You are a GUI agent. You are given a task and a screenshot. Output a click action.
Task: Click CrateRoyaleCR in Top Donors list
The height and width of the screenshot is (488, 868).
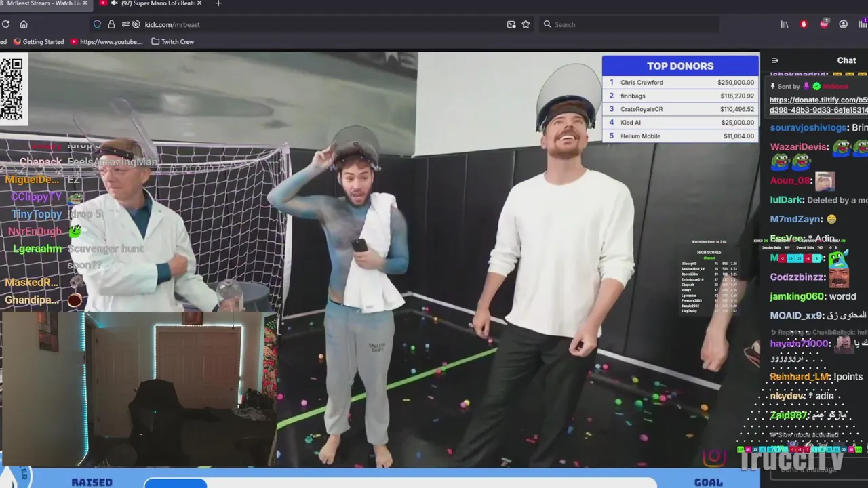click(x=642, y=109)
